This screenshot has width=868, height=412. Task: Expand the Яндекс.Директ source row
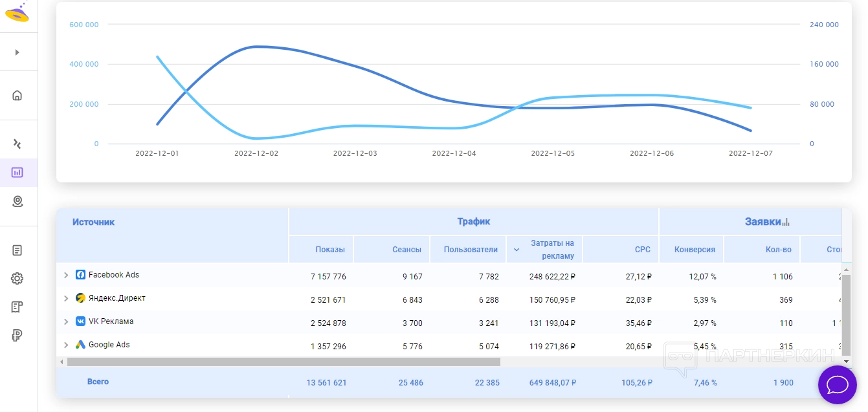pos(66,299)
